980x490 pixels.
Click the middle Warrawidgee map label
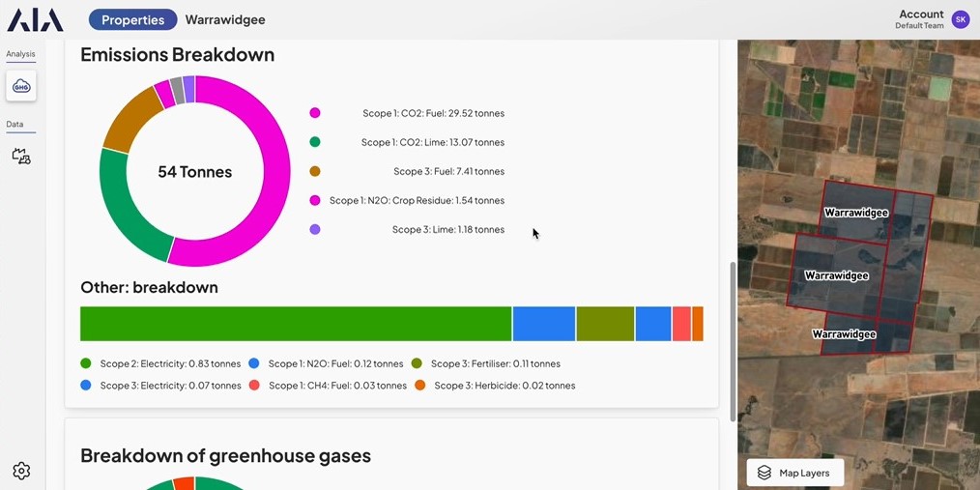coord(836,275)
